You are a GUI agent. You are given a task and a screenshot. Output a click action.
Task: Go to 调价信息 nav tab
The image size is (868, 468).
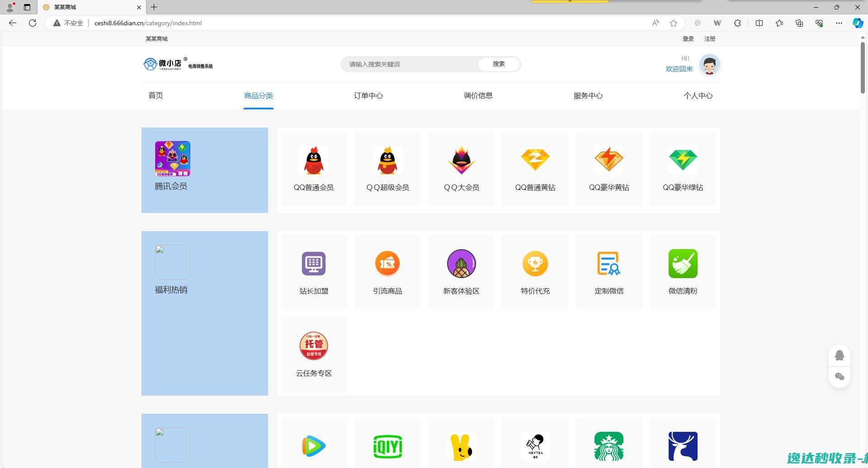(x=478, y=95)
